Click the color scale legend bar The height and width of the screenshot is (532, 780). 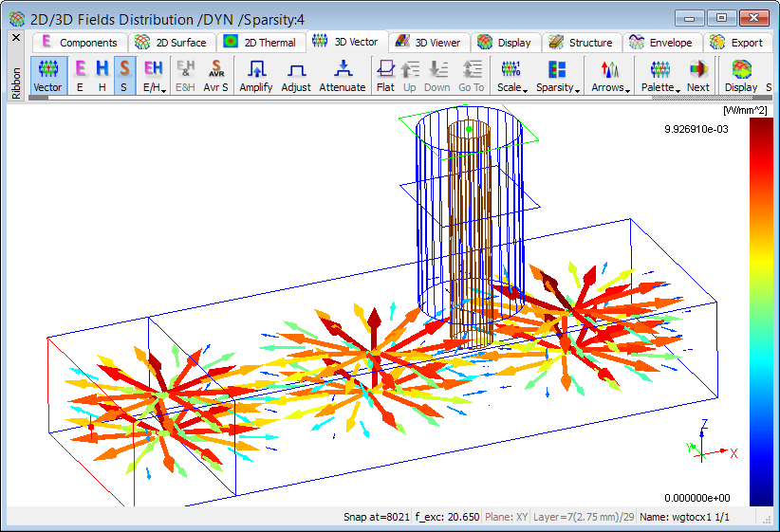[x=760, y=311]
